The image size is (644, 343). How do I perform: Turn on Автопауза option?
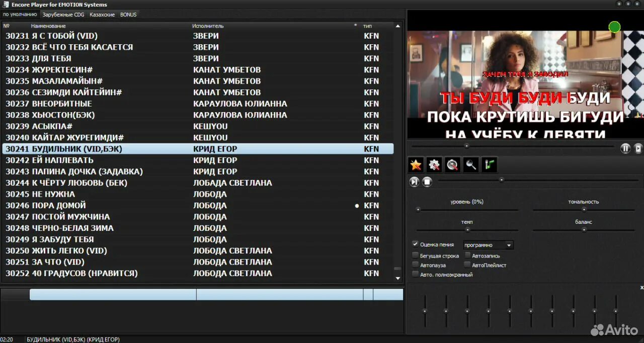tap(415, 265)
